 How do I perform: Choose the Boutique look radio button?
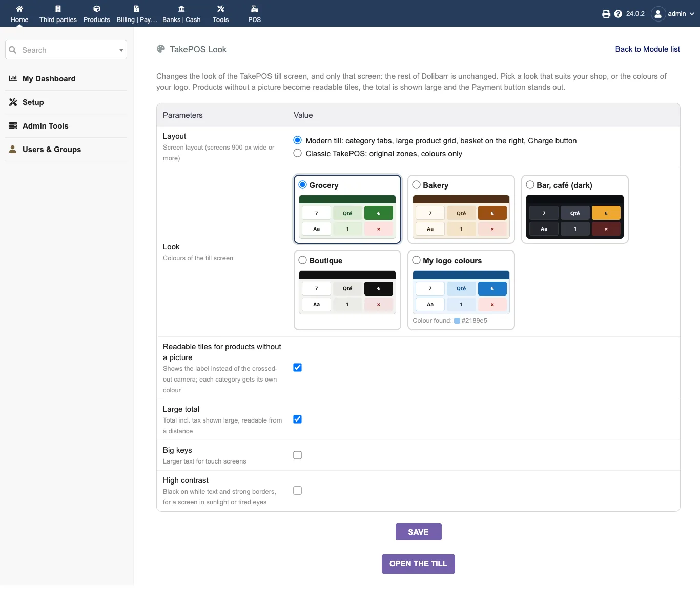tap(302, 260)
